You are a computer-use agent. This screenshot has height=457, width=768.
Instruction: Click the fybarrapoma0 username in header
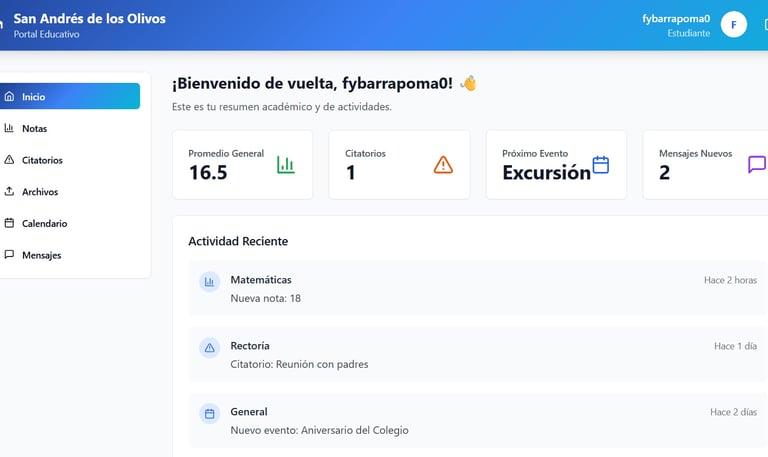676,19
